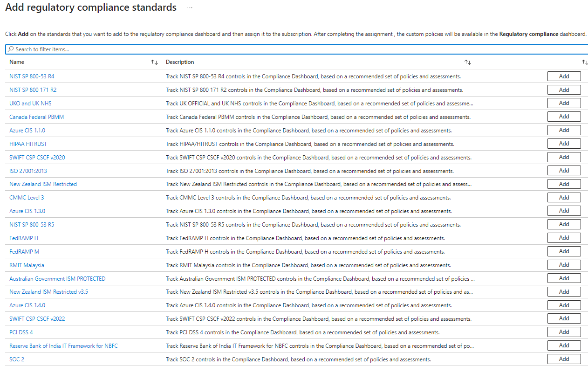Sort list by Description column arrows
Screen dimensions: 588x366
tap(467, 62)
